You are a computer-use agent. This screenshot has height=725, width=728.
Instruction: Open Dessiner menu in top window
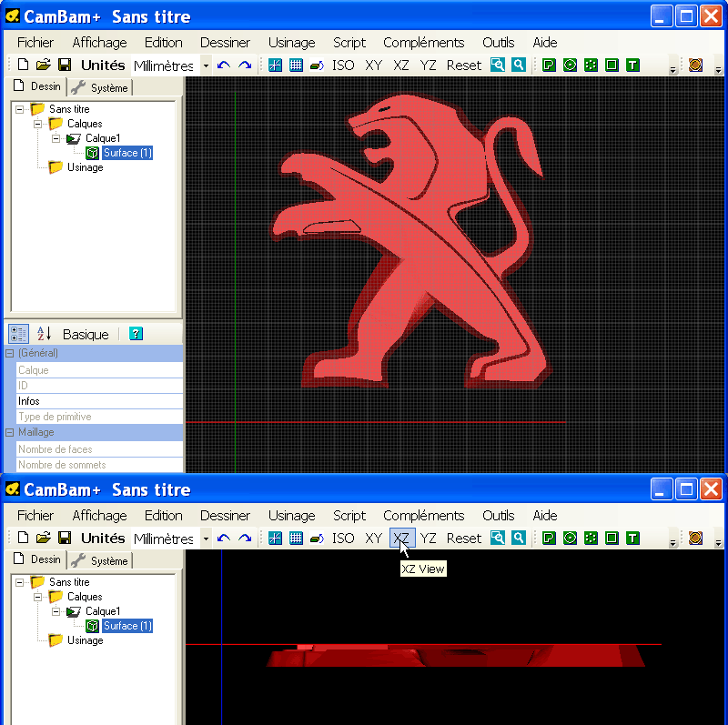coord(225,43)
